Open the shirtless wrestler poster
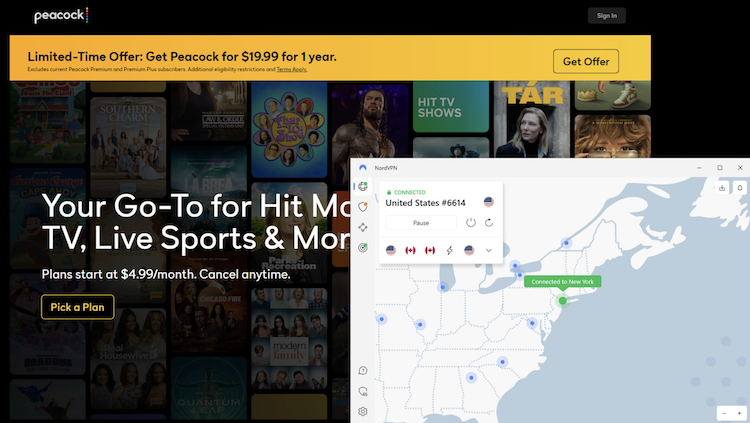 tap(370, 122)
